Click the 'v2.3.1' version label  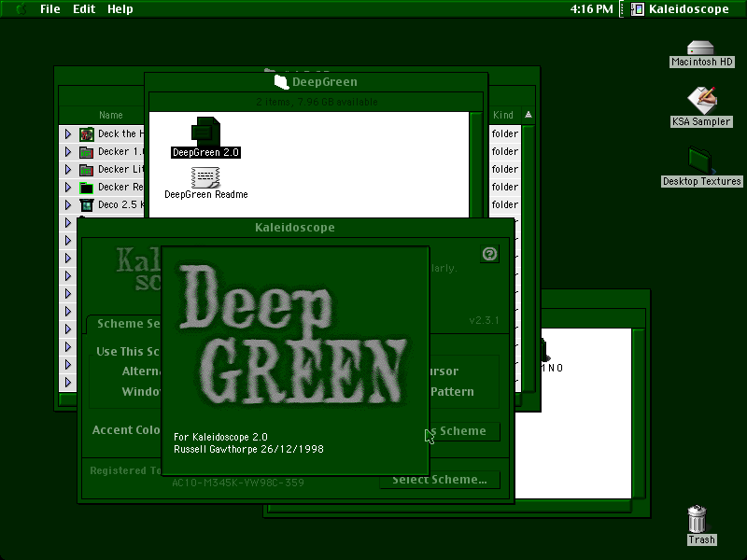point(484,320)
